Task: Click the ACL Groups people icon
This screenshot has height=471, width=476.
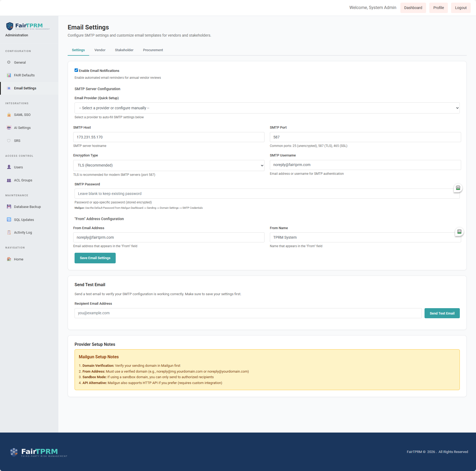Action: [9, 180]
